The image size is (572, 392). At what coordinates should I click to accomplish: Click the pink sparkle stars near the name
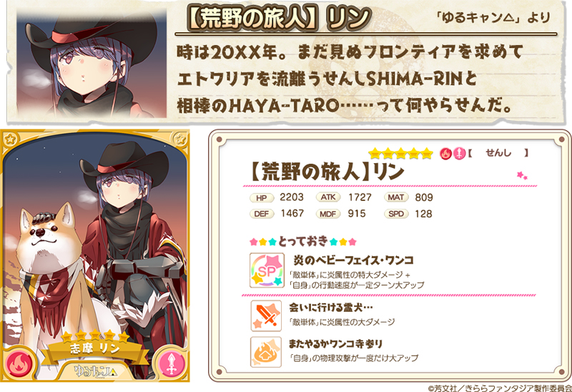[522, 175]
